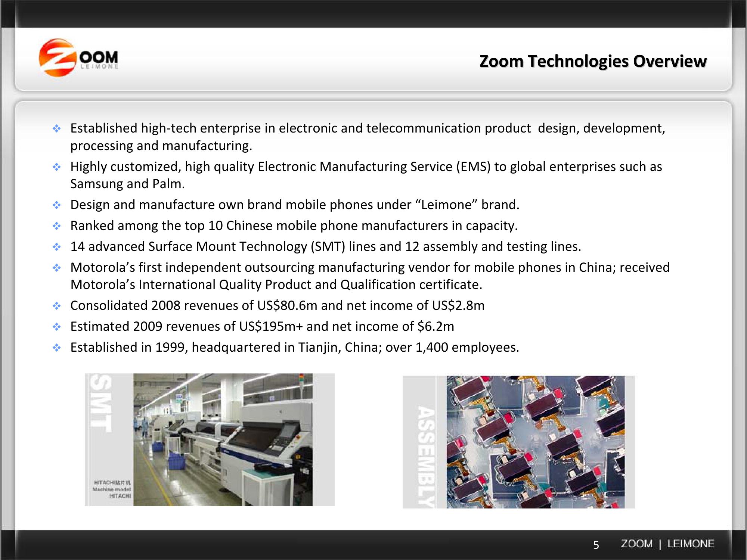747x560 pixels.
Task: Click 'Estimated 2009 revenues of US$195m+' line
Action: point(262,326)
